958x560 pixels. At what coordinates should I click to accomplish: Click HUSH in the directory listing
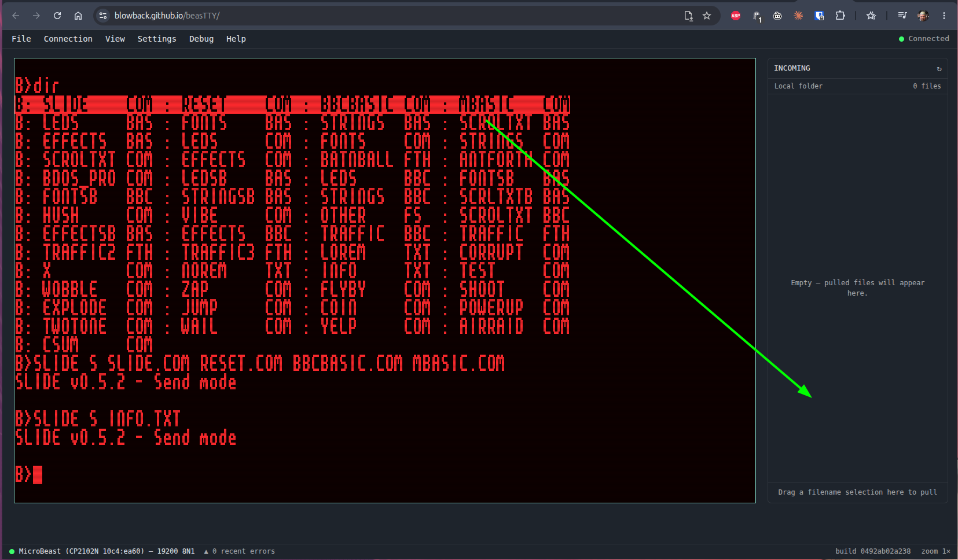(61, 215)
